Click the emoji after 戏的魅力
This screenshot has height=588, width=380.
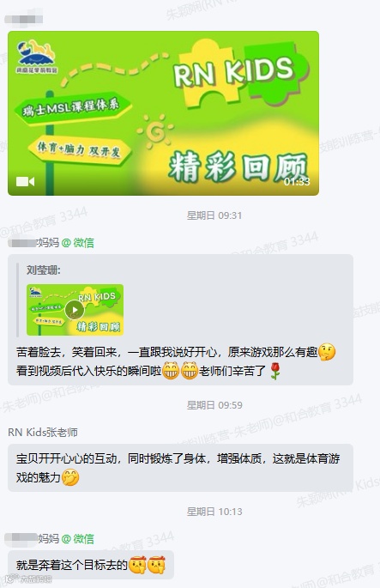tap(70, 478)
